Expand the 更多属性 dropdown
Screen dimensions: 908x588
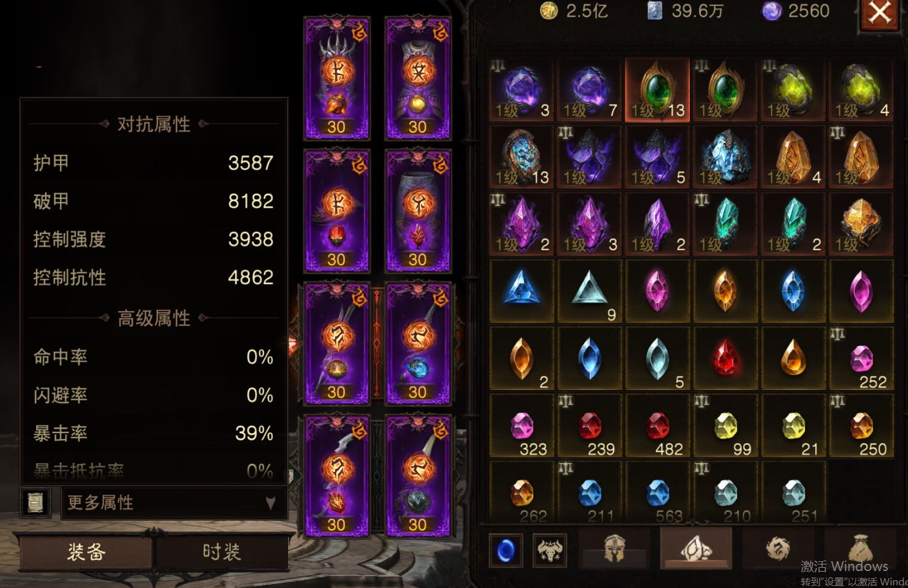(173, 502)
